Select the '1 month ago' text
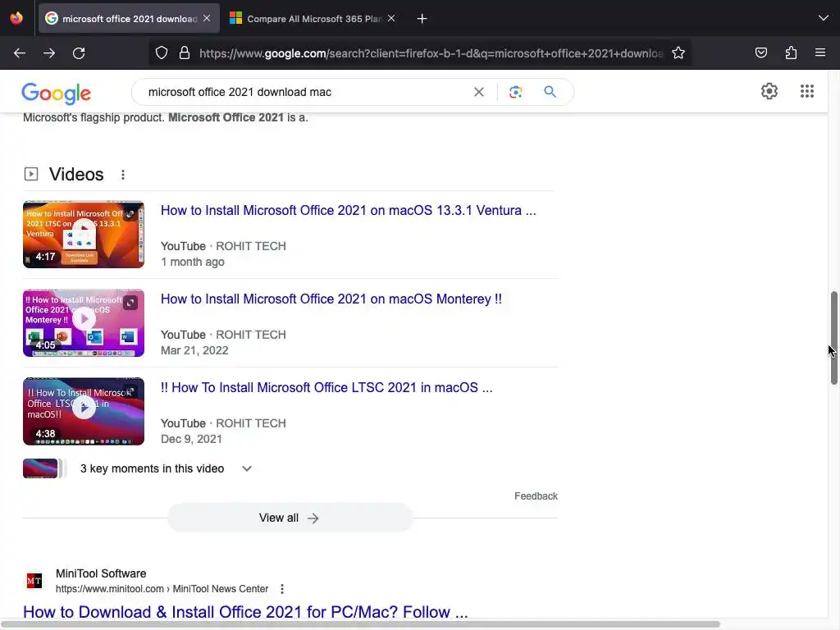 tap(192, 262)
